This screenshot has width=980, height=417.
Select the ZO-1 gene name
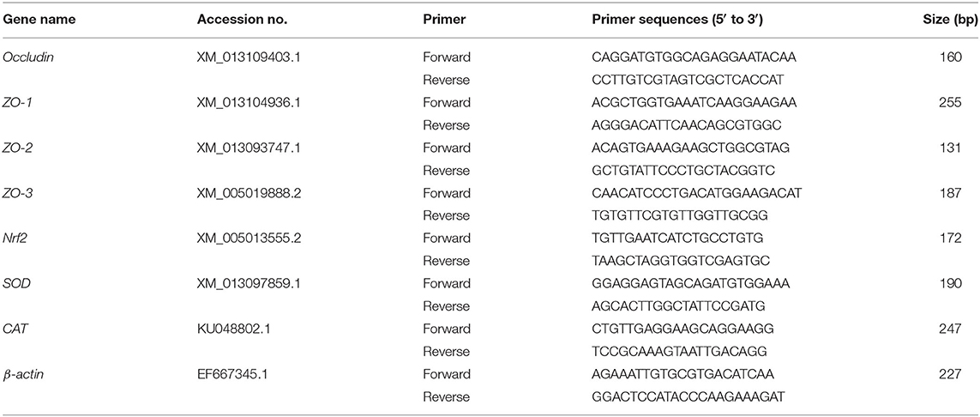15,102
